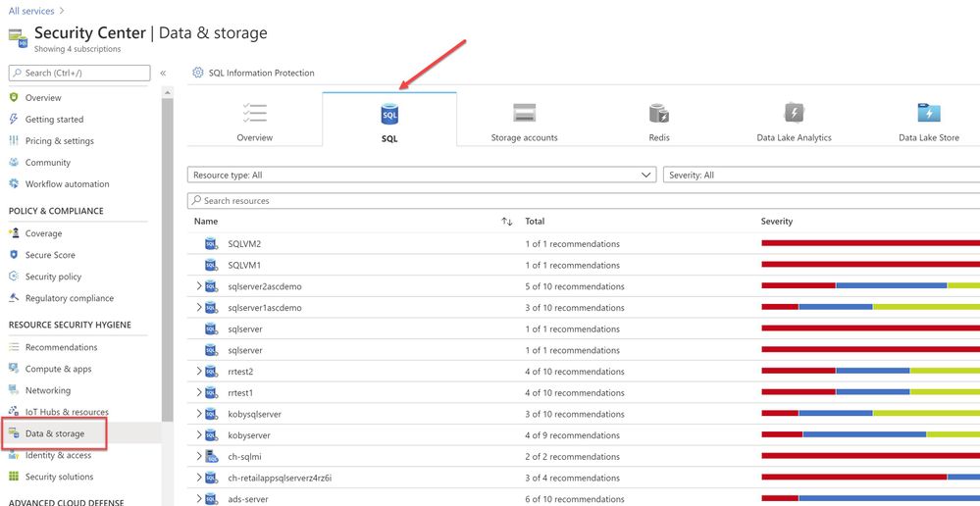Click the Data Lake Analytics tab icon

[794, 113]
